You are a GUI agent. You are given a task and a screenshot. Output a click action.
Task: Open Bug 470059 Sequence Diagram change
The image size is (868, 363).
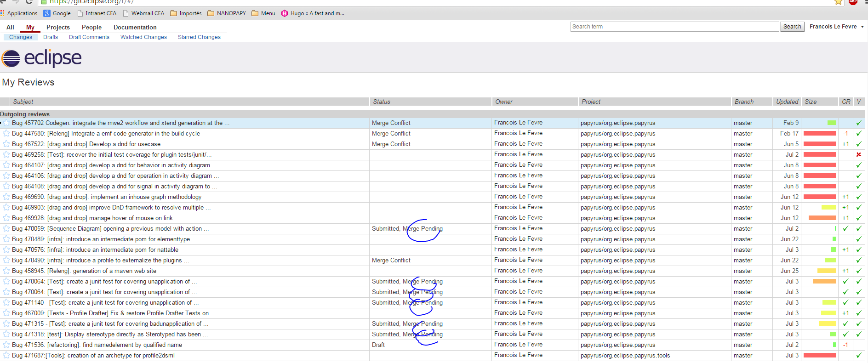pos(110,228)
